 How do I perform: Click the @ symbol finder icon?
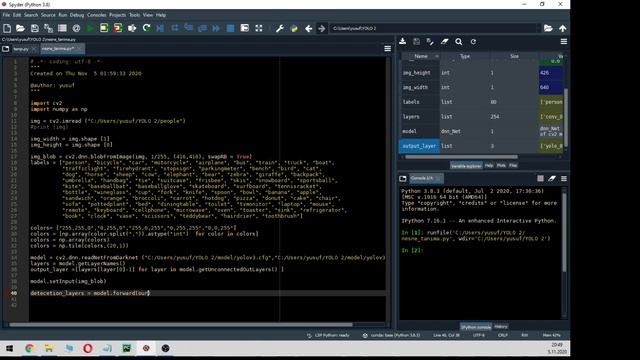coord(76,28)
